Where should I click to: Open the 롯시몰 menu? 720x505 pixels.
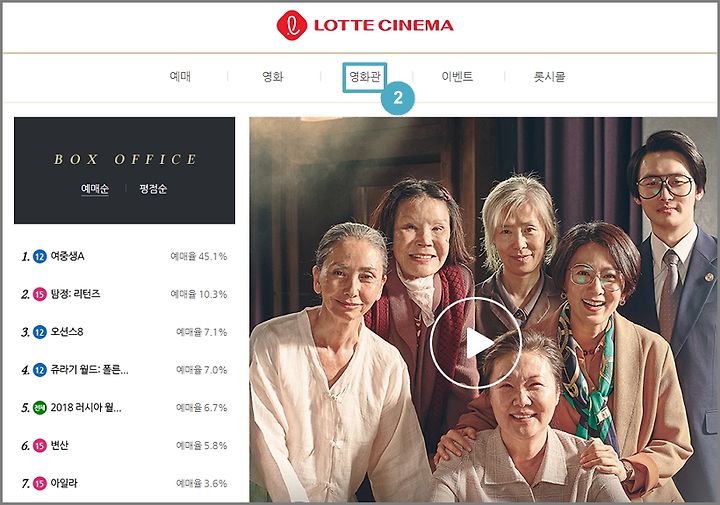point(549,76)
